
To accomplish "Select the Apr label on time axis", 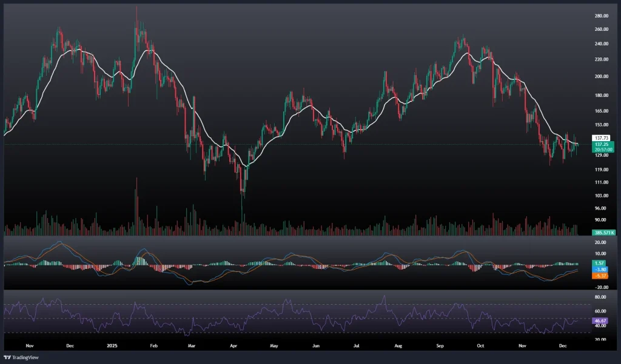I will tap(234, 345).
